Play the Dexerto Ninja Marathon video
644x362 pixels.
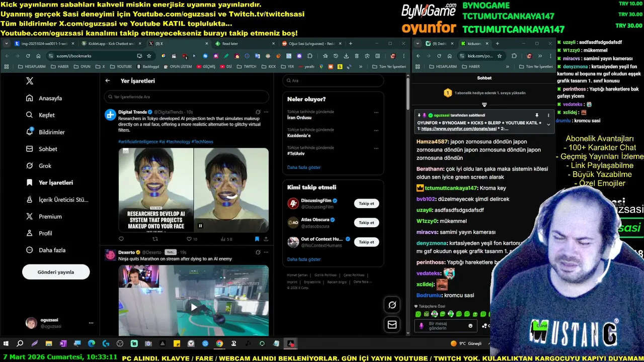click(x=194, y=307)
